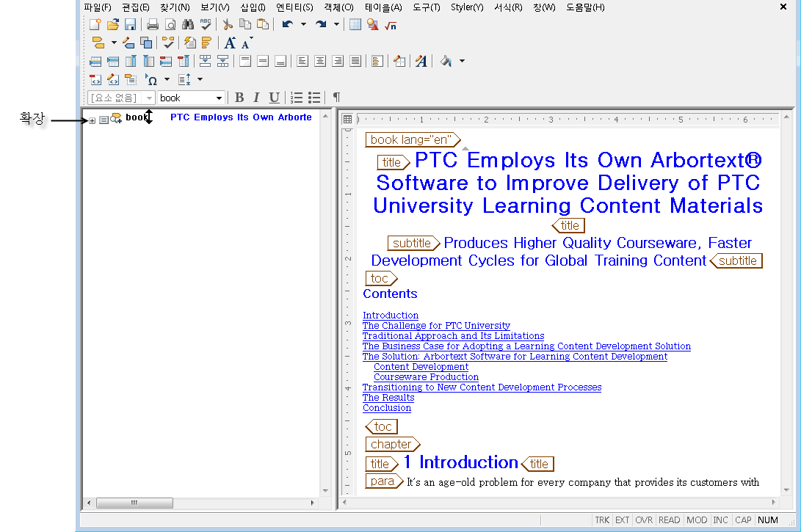Open the line spacing dropdown arrow
801x532 pixels.
[x=200, y=80]
